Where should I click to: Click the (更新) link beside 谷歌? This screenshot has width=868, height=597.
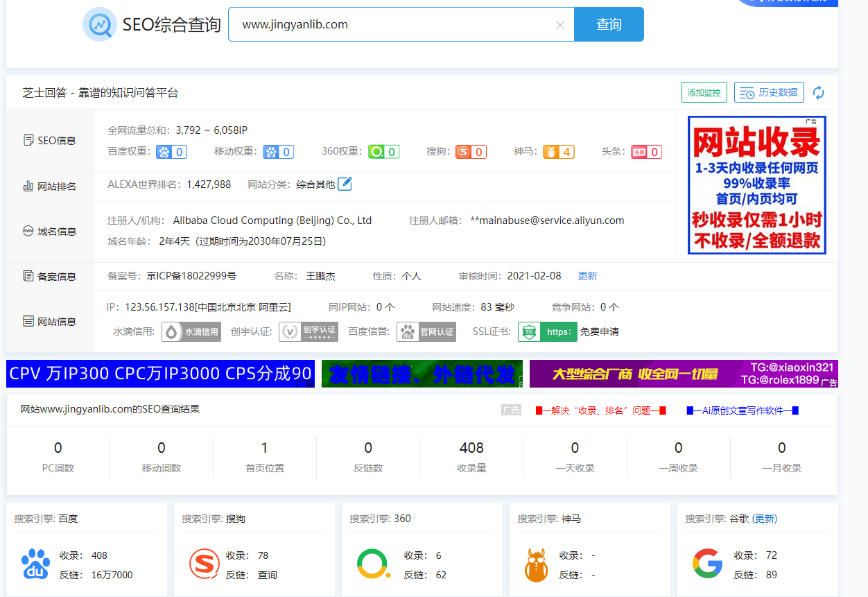point(765,519)
